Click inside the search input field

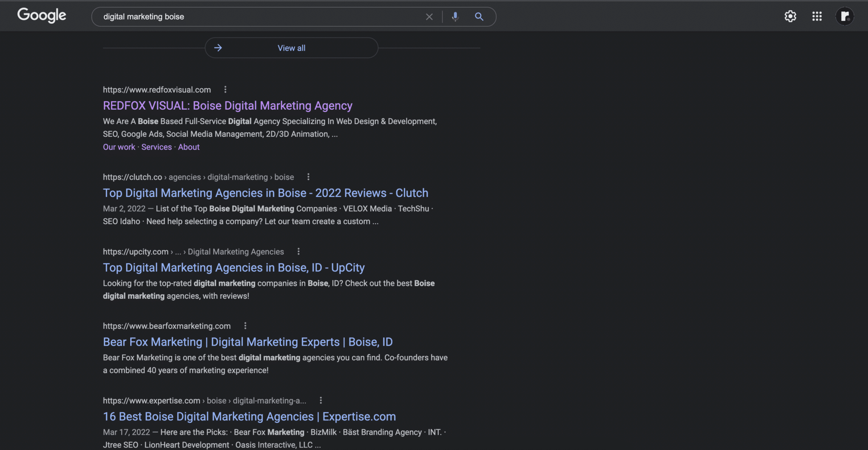(x=254, y=17)
